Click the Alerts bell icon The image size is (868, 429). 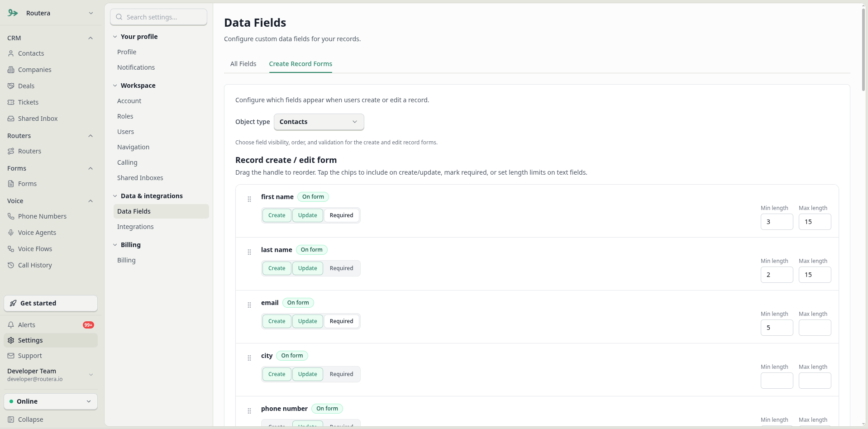pyautogui.click(x=11, y=325)
